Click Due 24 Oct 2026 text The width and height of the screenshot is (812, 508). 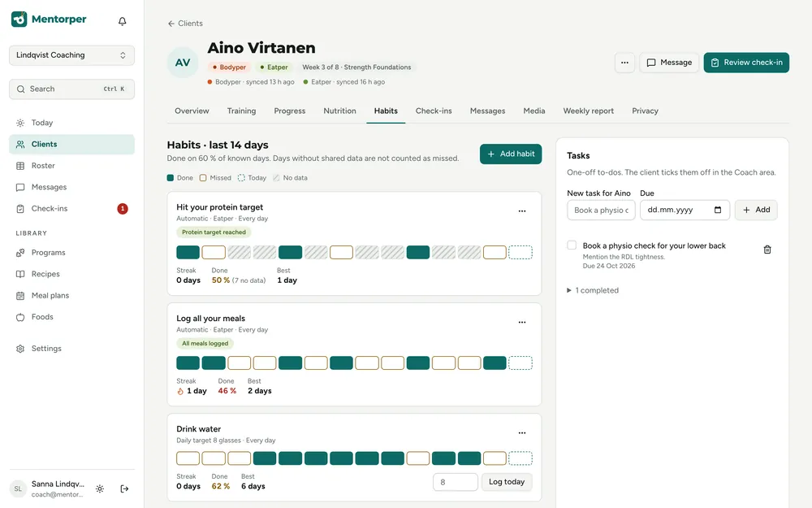(608, 266)
